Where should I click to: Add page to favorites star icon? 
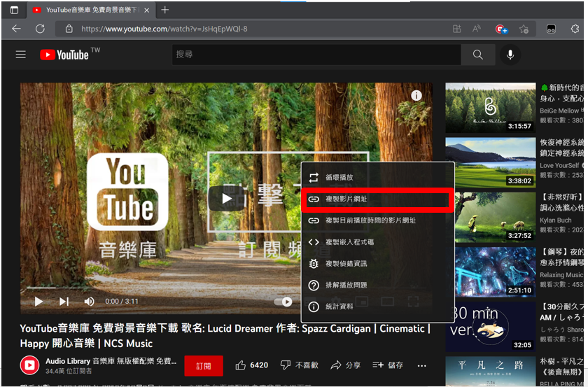tap(524, 29)
